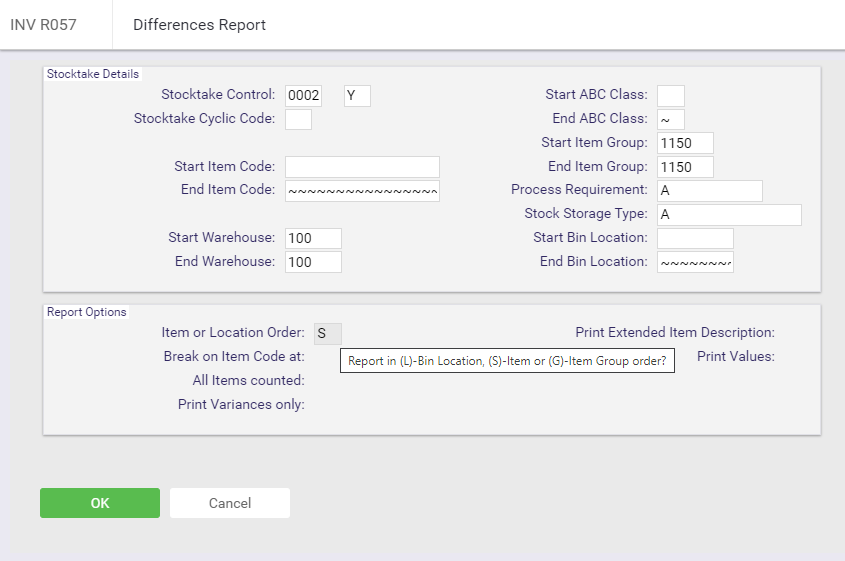Image resolution: width=845 pixels, height=561 pixels.
Task: Focus the Start ABC Class box
Action: [x=671, y=96]
